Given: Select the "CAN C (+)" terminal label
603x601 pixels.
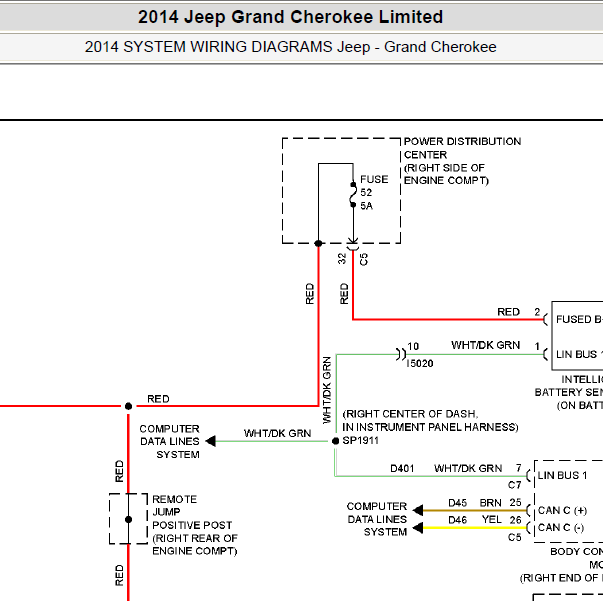Looking at the screenshot, I should coord(562,510).
